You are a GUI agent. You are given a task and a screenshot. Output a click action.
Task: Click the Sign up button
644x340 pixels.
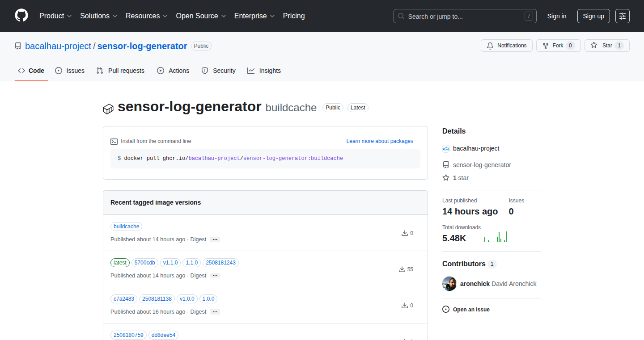593,16
